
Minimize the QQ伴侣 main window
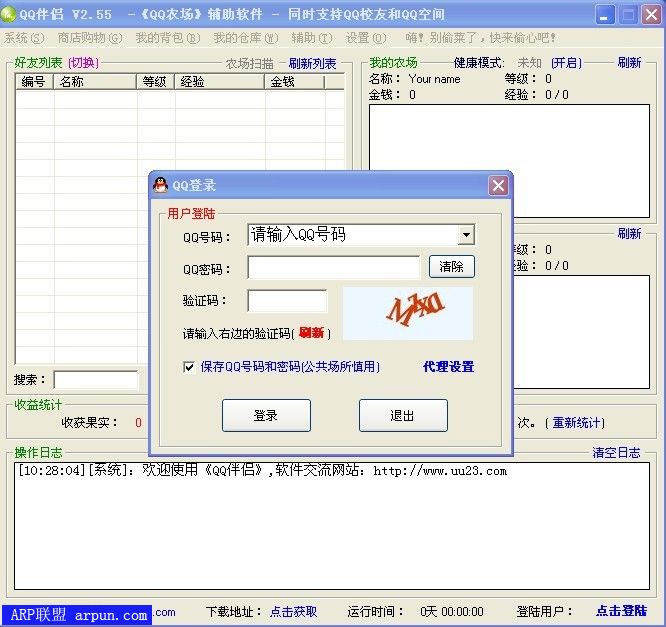pos(604,15)
